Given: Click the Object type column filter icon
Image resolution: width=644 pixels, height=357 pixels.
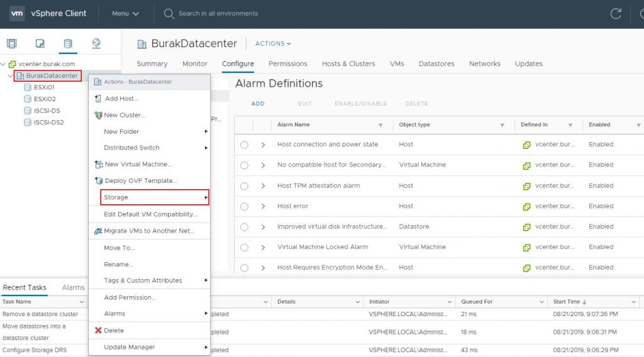Looking at the screenshot, I should tap(502, 125).
